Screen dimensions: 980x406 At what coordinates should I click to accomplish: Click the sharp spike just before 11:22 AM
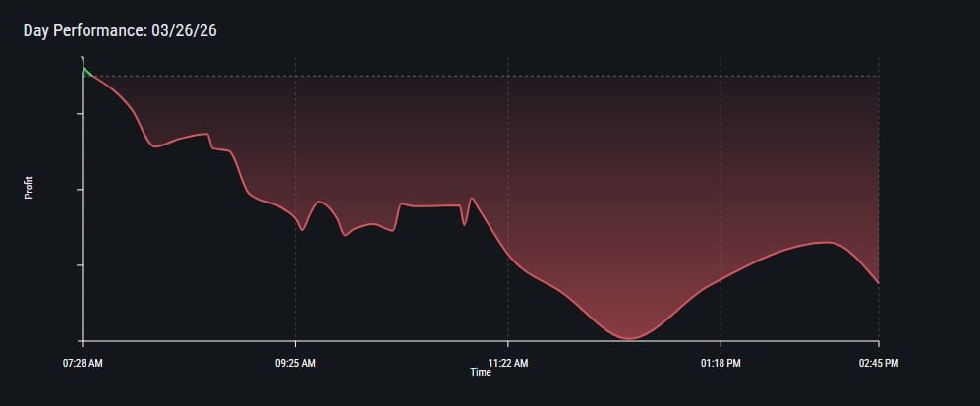coord(472,199)
